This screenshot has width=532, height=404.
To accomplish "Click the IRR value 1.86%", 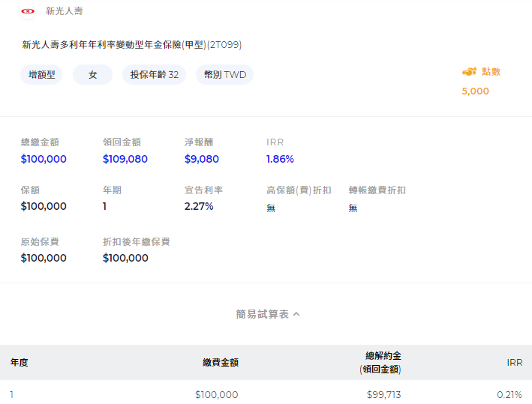I will [x=280, y=159].
